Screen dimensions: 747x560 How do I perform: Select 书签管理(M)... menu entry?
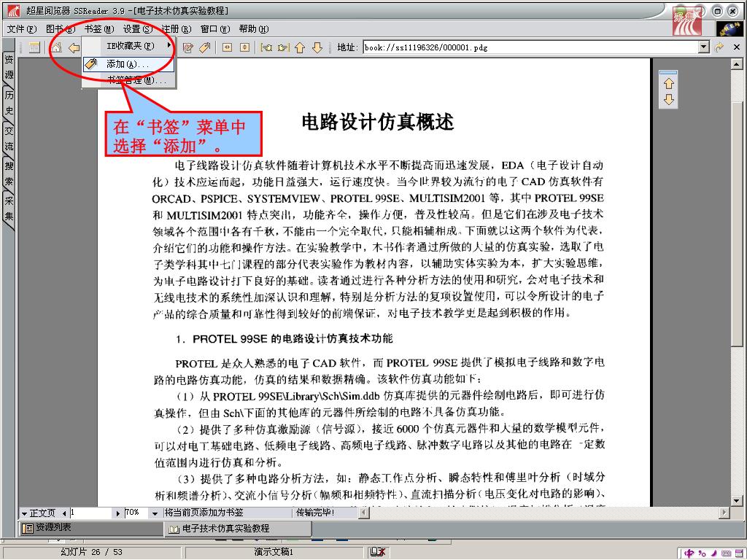point(128,80)
